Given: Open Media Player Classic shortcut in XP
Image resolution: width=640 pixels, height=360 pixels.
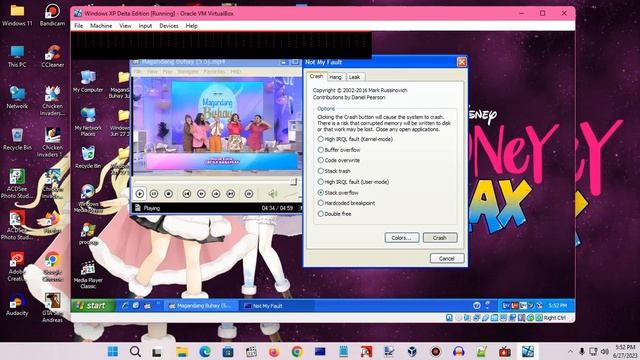Looking at the screenshot, I should click(88, 274).
